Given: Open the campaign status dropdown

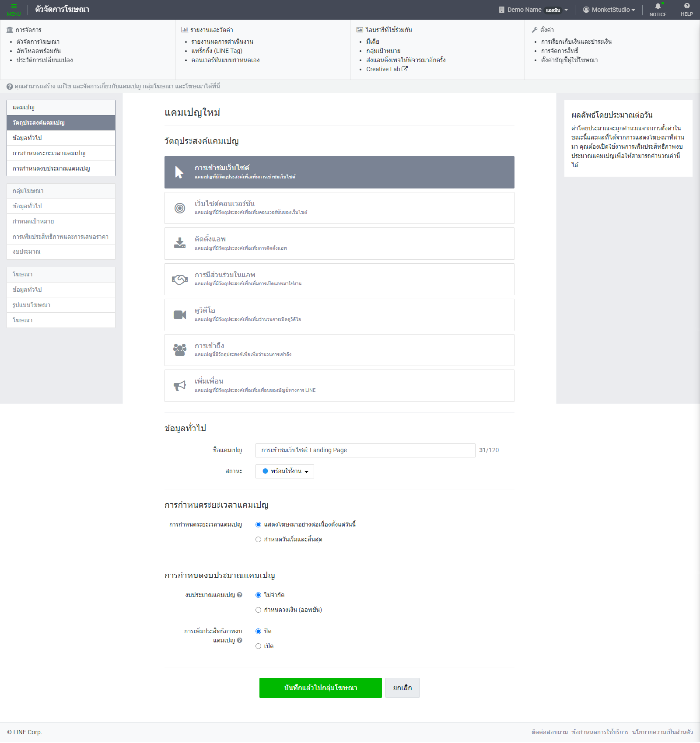Looking at the screenshot, I should [285, 471].
